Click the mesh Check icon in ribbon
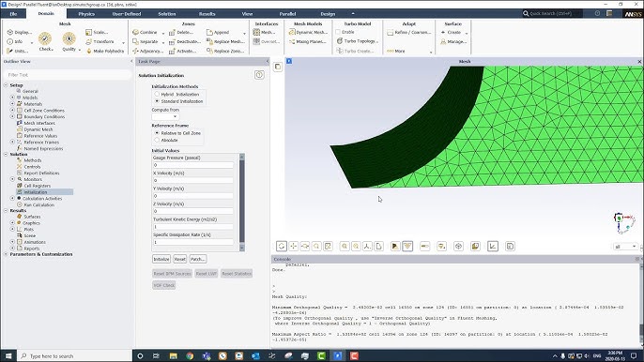The image size is (644, 362). point(45,39)
